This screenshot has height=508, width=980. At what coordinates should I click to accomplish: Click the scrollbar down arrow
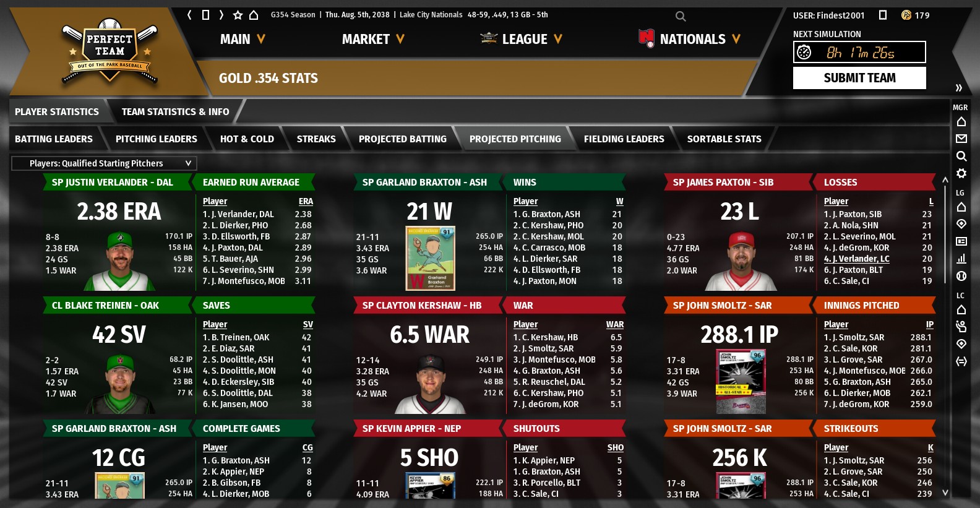pos(945,493)
